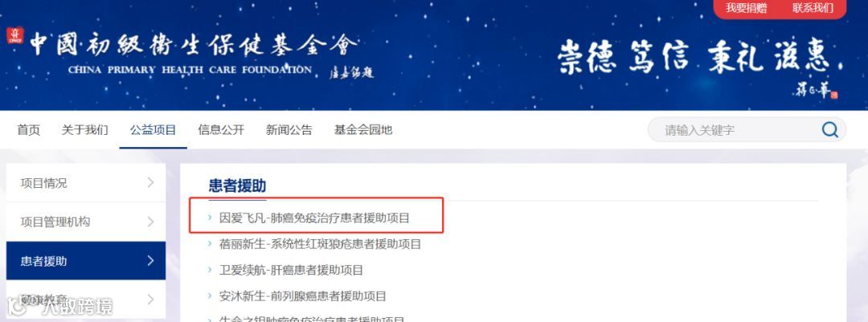Image resolution: width=868 pixels, height=322 pixels.
Task: Open the 信息公开 navigation menu
Action: 221,130
